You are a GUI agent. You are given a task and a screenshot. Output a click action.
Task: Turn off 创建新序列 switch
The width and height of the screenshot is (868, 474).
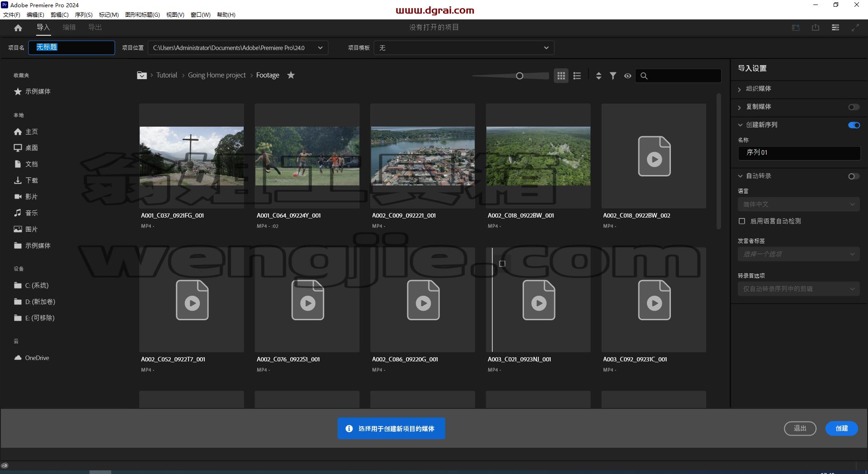854,125
